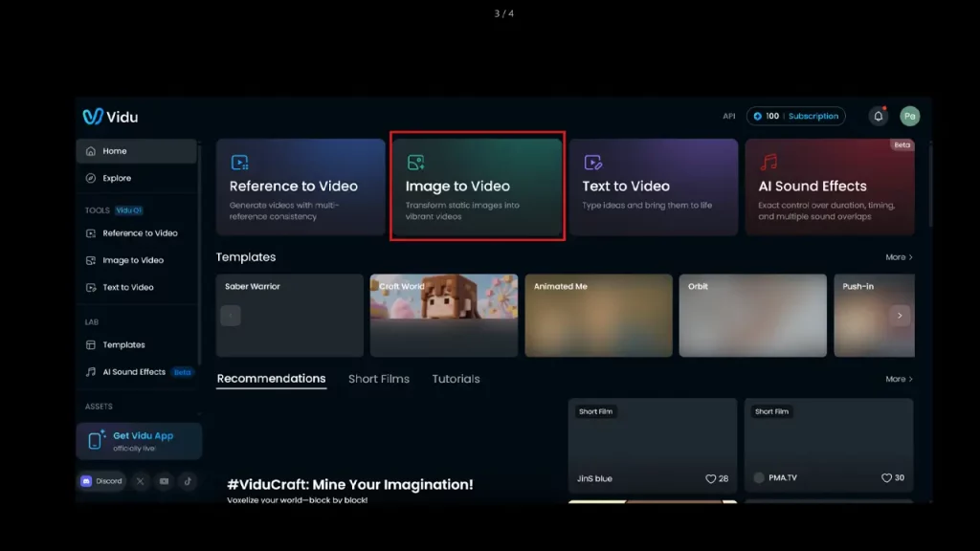Open the user profile avatar
Image resolution: width=980 pixels, height=551 pixels.
(x=909, y=116)
